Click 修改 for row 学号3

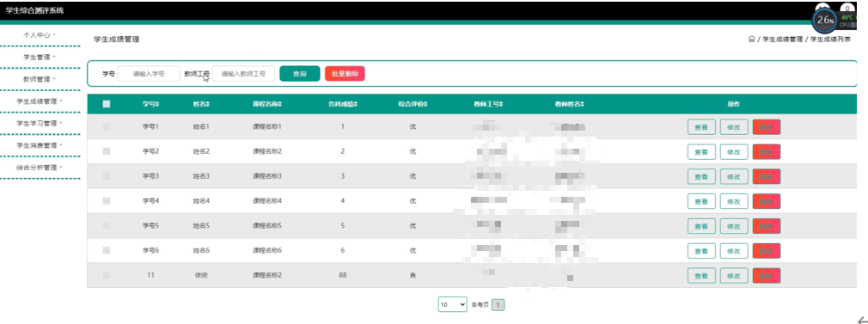click(x=734, y=177)
